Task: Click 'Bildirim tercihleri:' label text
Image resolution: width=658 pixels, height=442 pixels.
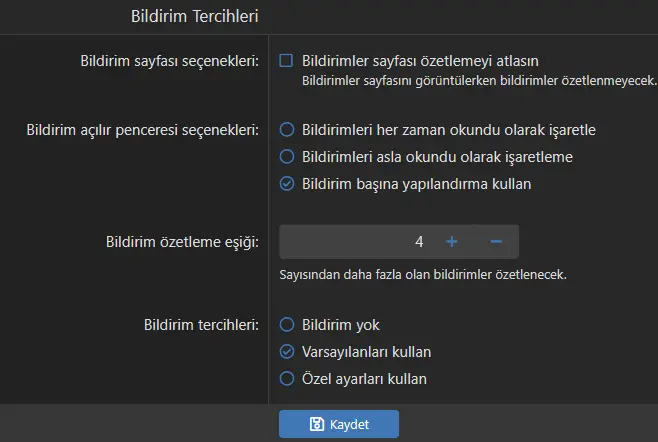Action: pos(201,325)
